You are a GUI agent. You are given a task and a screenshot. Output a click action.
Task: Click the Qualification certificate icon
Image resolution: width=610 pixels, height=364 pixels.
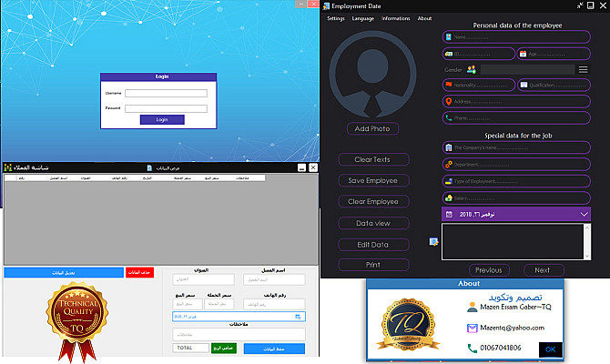pos(524,85)
